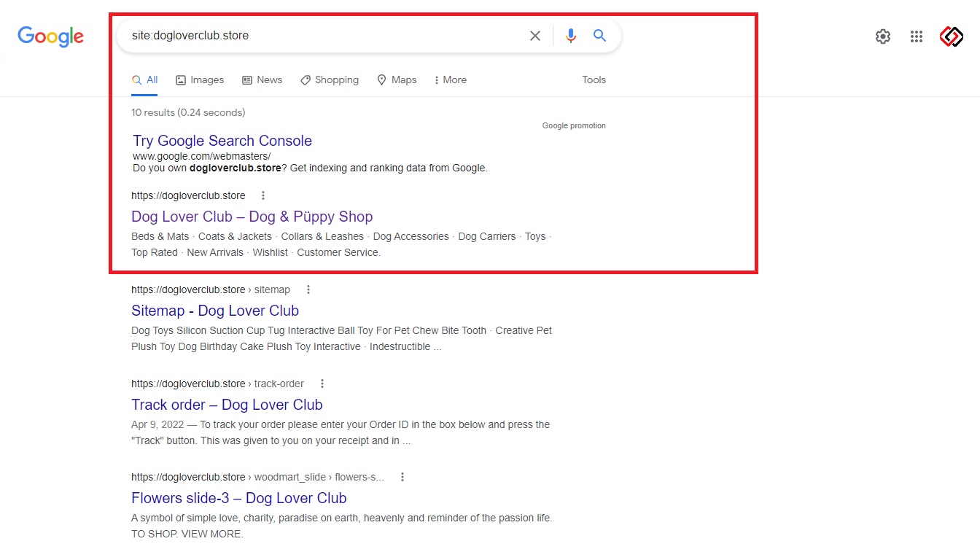Click the 'Beds & Mats · Coats & Jackets' snippet
This screenshot has width=980, height=560.
341,244
